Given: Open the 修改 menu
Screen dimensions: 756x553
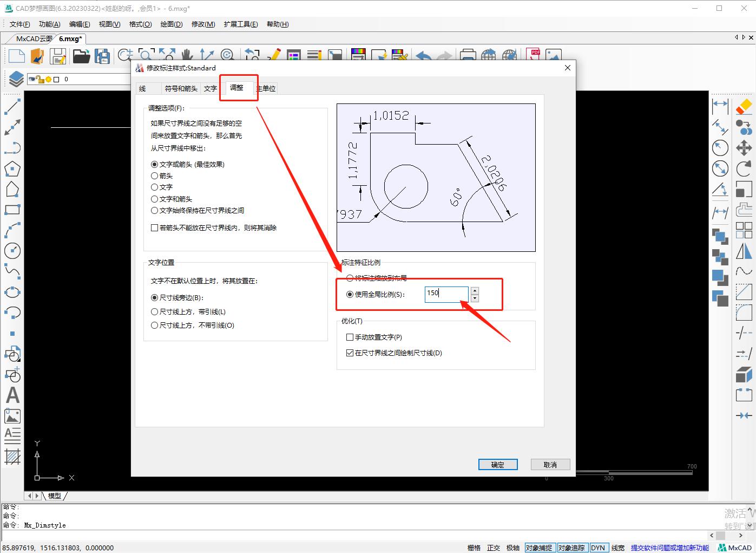Looking at the screenshot, I should click(202, 24).
